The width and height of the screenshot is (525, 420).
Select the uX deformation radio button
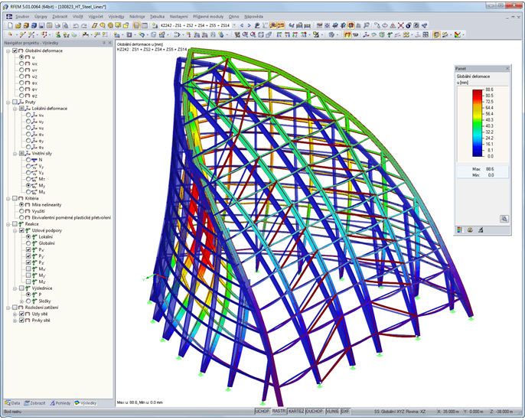(x=21, y=63)
